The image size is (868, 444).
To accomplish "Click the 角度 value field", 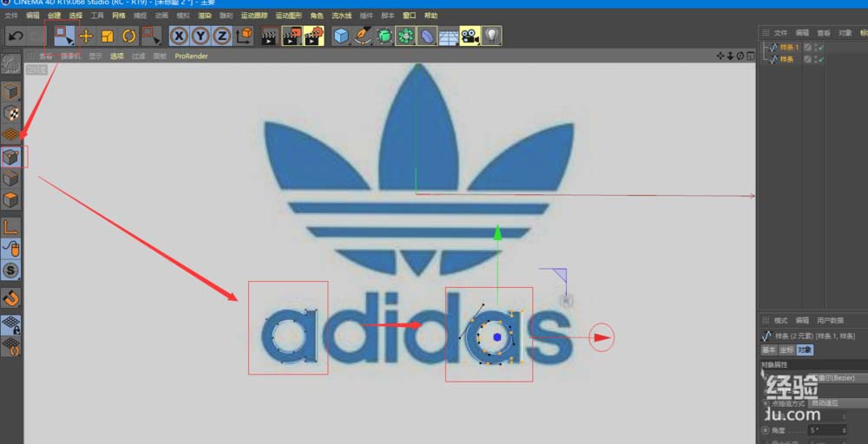I will tap(827, 430).
